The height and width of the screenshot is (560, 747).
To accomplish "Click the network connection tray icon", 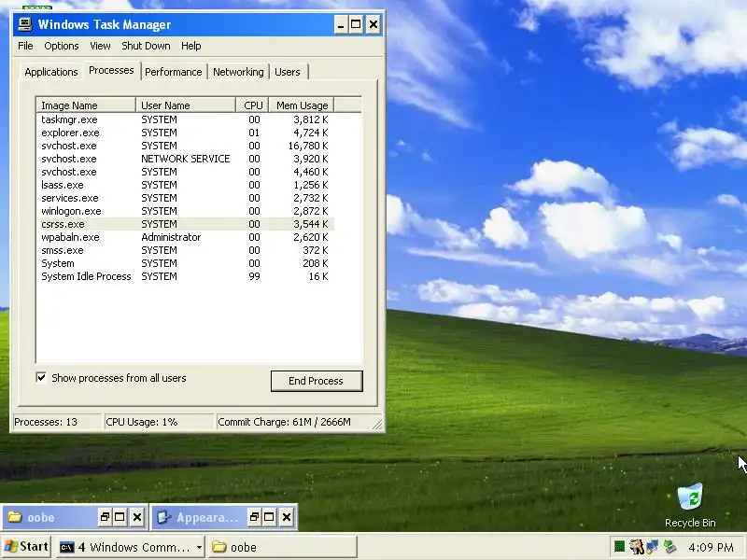I will [x=652, y=547].
